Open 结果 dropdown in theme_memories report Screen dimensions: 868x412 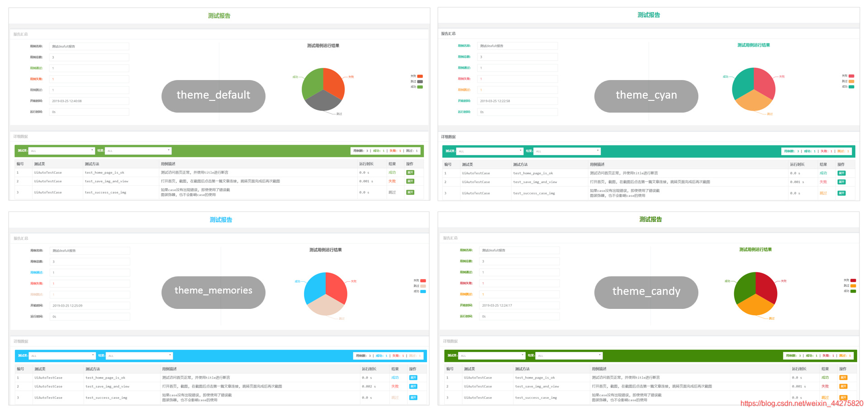(139, 355)
